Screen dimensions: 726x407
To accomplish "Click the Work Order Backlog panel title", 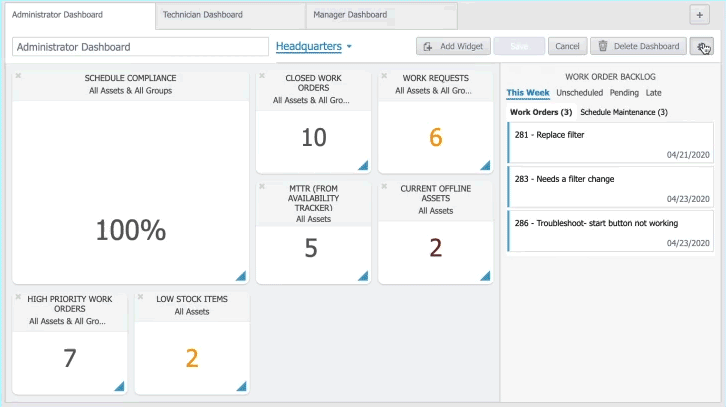I will click(610, 77).
